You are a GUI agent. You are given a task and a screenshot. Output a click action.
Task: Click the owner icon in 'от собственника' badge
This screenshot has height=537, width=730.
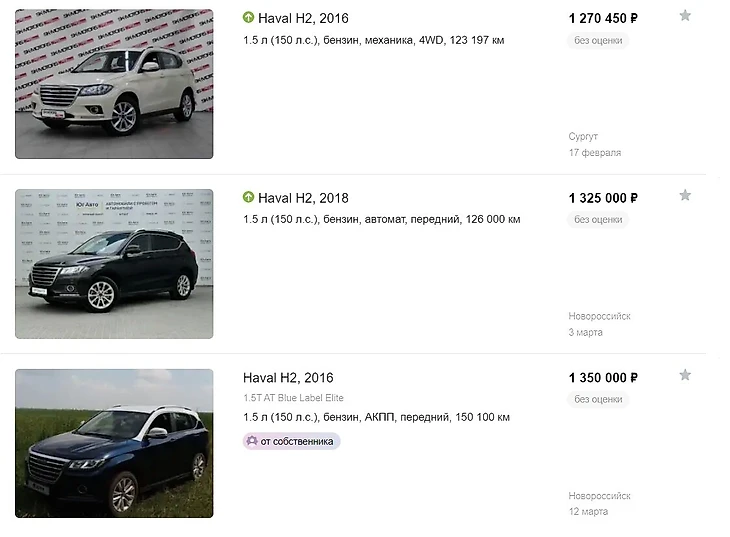pos(252,441)
